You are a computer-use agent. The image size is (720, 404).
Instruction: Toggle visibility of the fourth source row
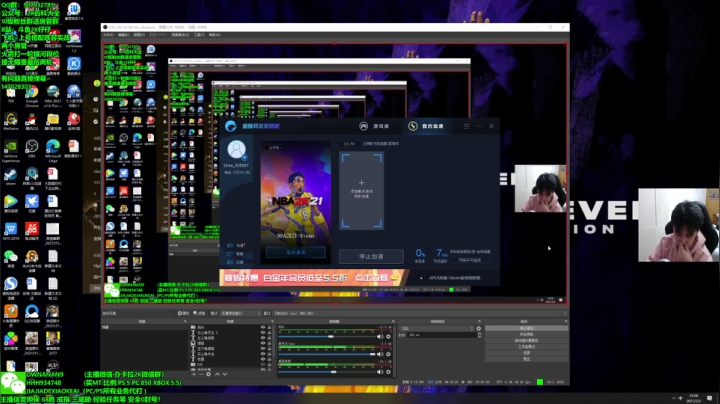coord(263,343)
